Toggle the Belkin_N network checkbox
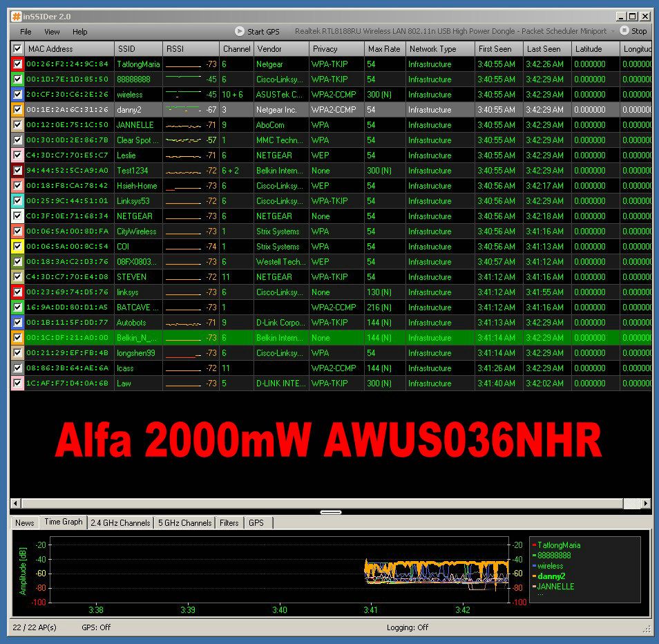The image size is (659, 644). pyautogui.click(x=17, y=338)
